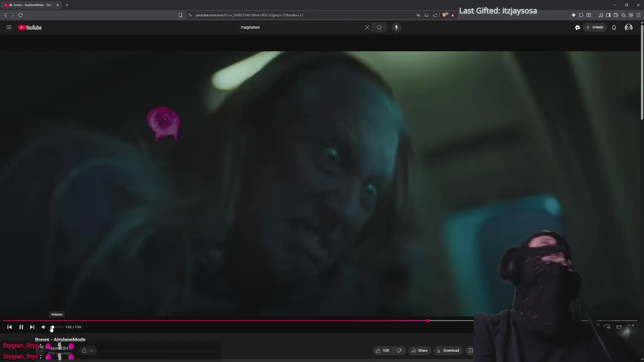Click the icon left of Create
The width and height of the screenshot is (644, 362).
coord(578,27)
